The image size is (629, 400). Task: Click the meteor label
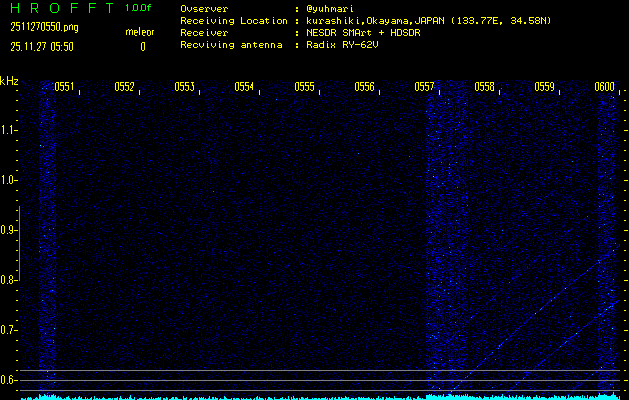tap(140, 32)
